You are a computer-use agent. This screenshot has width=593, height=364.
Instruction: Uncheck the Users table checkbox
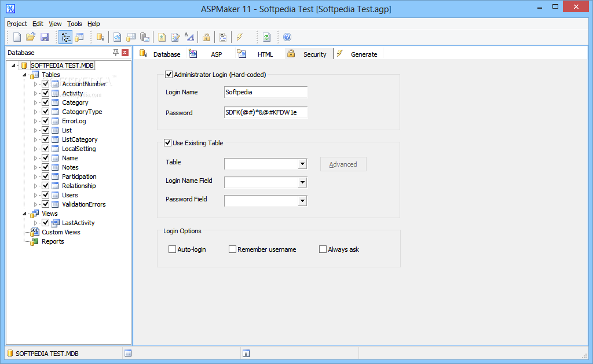point(45,194)
